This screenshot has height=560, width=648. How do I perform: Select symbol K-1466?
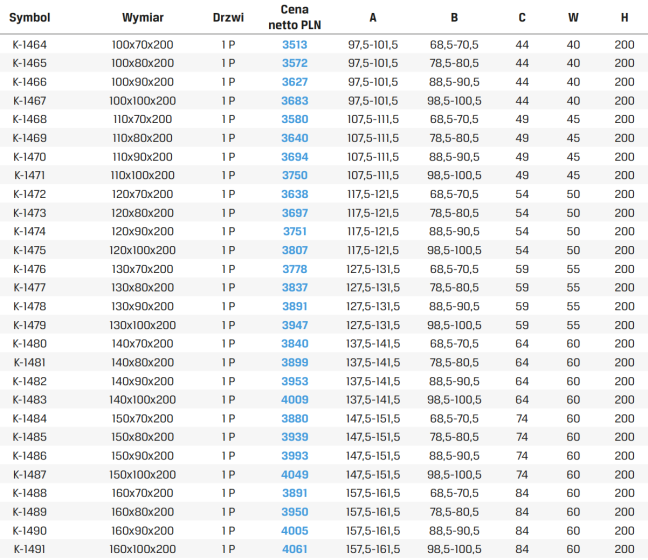29,82
